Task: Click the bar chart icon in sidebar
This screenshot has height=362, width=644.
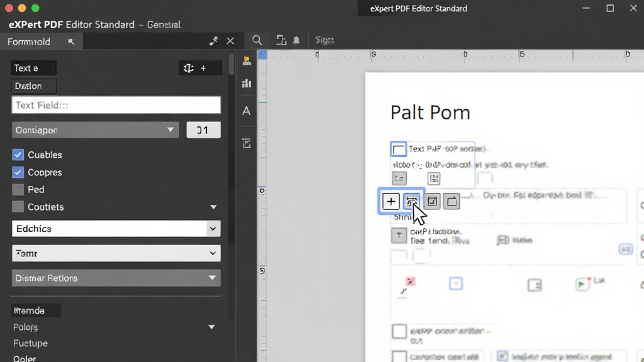Action: click(247, 84)
